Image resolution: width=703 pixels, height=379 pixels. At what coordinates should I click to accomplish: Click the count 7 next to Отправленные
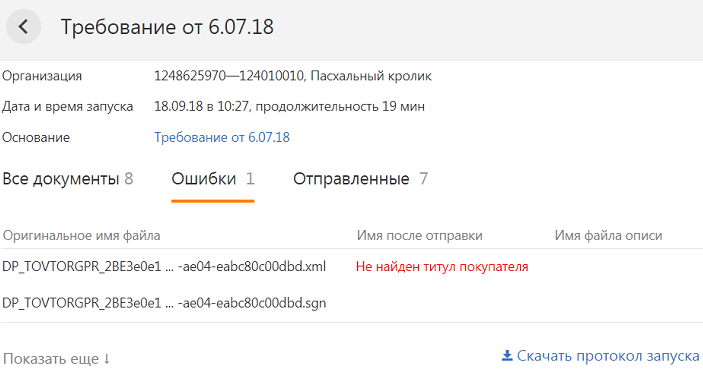click(x=423, y=179)
